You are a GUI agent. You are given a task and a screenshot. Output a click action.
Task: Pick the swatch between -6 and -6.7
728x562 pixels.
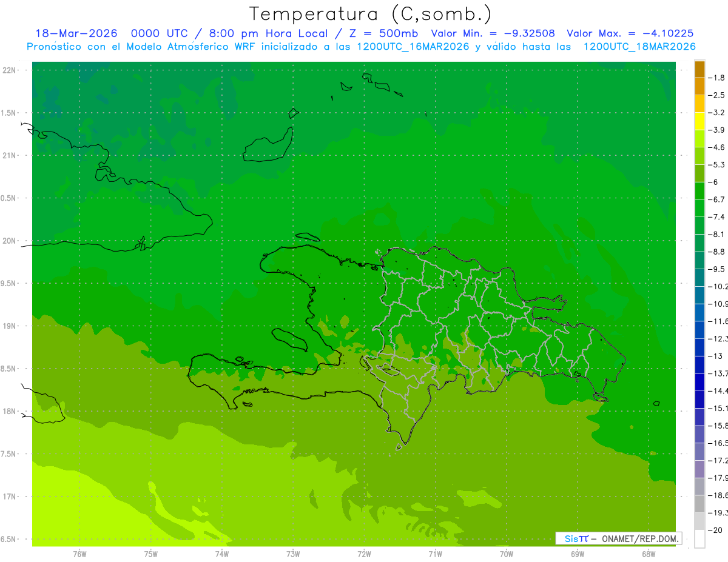coord(699,191)
